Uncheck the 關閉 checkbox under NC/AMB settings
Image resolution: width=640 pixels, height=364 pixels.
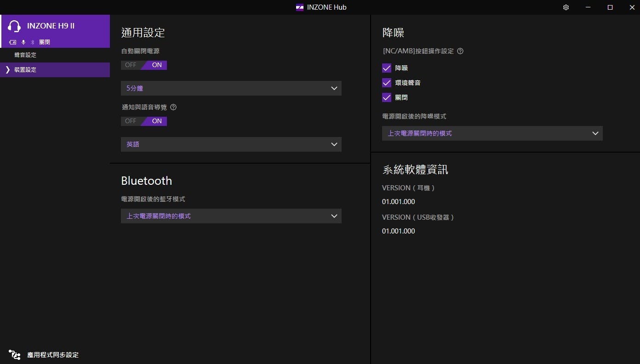click(x=387, y=97)
